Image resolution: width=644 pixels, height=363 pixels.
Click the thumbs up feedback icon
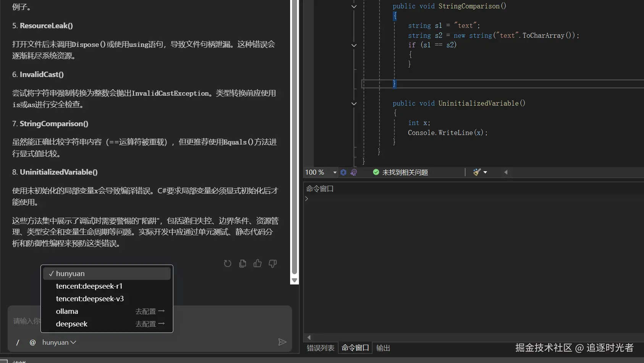[258, 263]
